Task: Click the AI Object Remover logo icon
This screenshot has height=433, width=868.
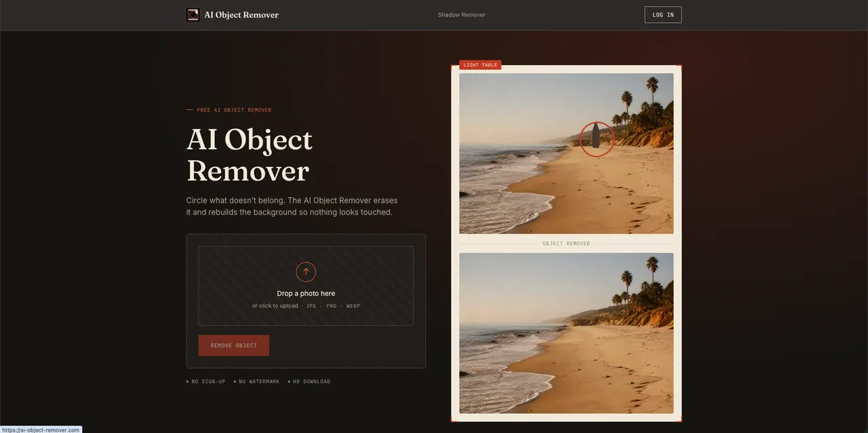Action: [x=193, y=15]
